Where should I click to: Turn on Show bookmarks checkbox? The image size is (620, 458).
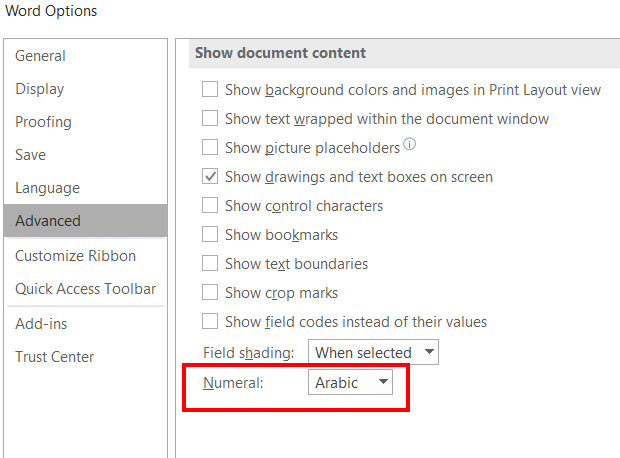tap(210, 235)
